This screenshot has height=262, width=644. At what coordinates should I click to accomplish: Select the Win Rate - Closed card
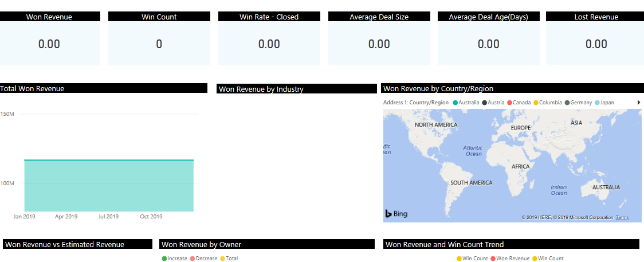(x=269, y=44)
